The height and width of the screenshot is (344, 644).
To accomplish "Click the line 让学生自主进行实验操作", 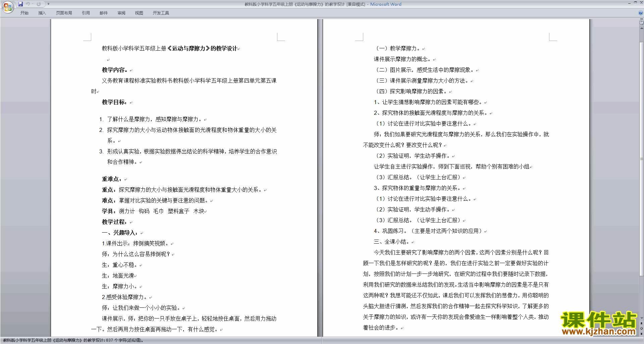I will pos(451,167).
